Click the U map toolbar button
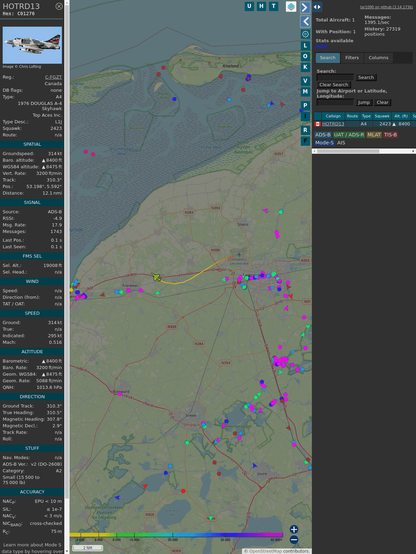The image size is (416, 554). 249,6
